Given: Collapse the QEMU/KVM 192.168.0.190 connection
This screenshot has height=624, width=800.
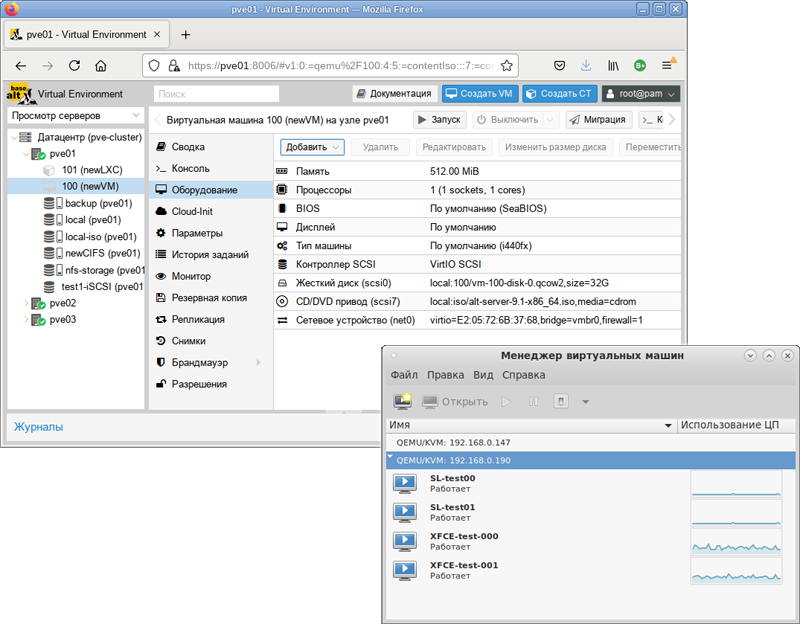Looking at the screenshot, I should 390,457.
